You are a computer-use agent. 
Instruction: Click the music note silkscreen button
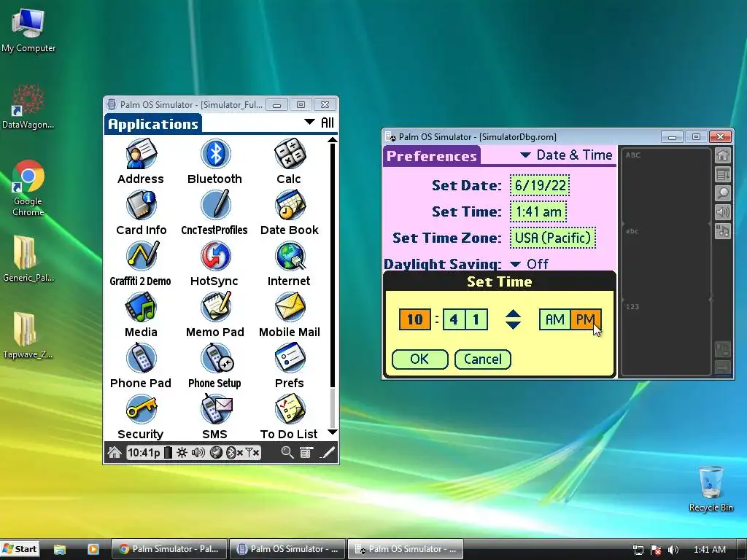(723, 231)
